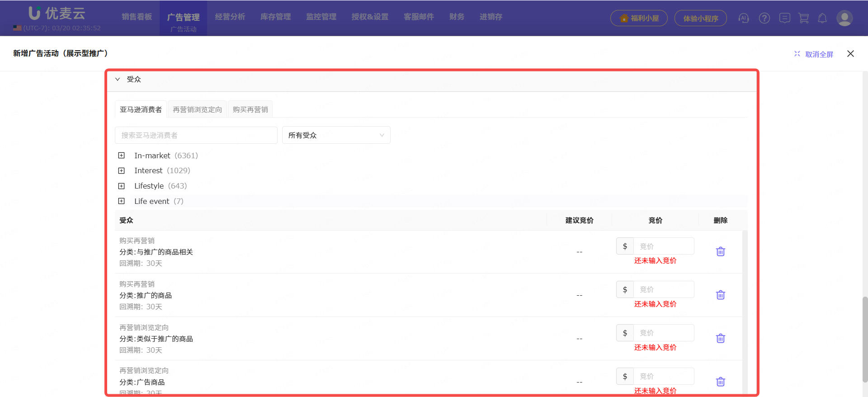
Task: Click trash icon for 分类:推广的商品 row
Action: 720,295
